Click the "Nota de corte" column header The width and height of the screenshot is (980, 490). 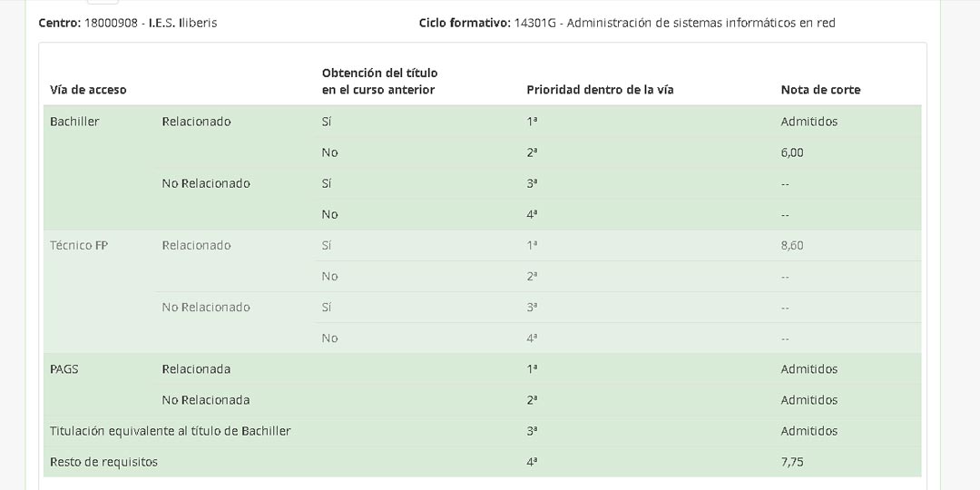pos(820,90)
